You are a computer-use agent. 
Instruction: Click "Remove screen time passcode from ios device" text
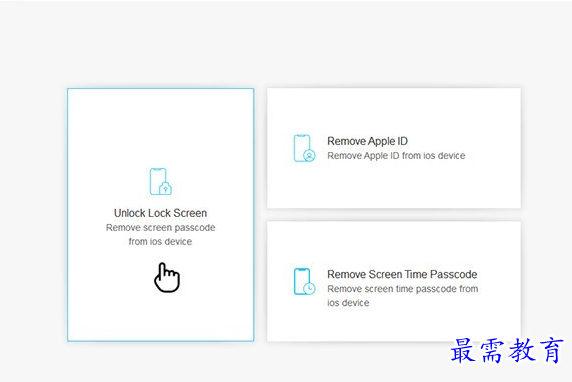[x=403, y=296]
